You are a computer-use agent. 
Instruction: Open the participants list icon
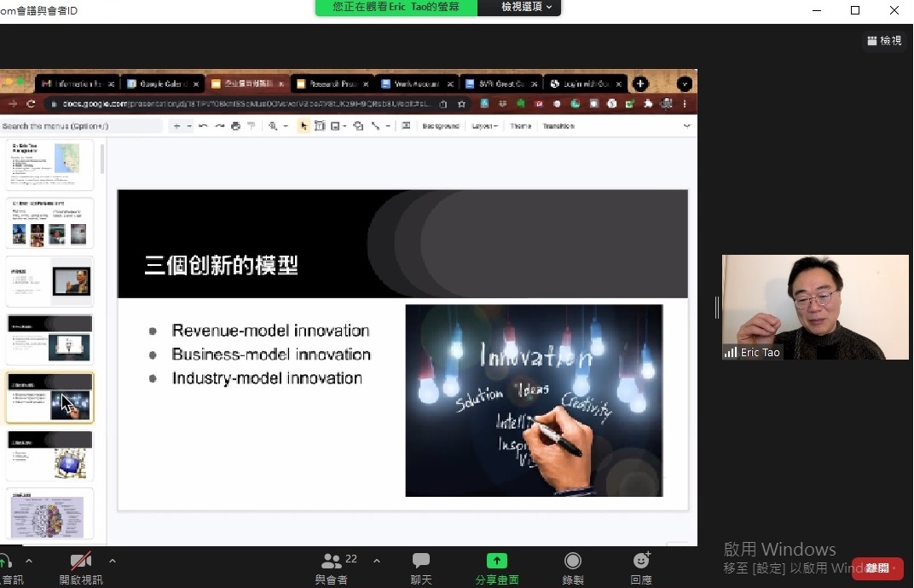pos(331,561)
